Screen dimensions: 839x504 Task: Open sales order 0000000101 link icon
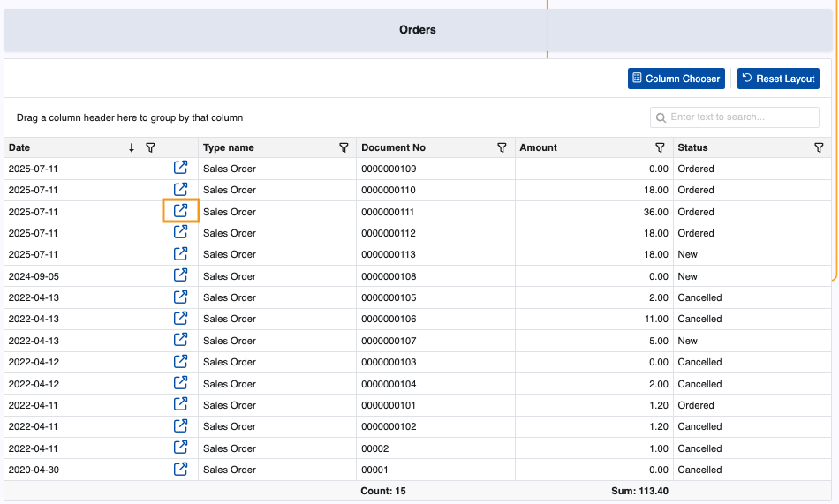(x=181, y=404)
